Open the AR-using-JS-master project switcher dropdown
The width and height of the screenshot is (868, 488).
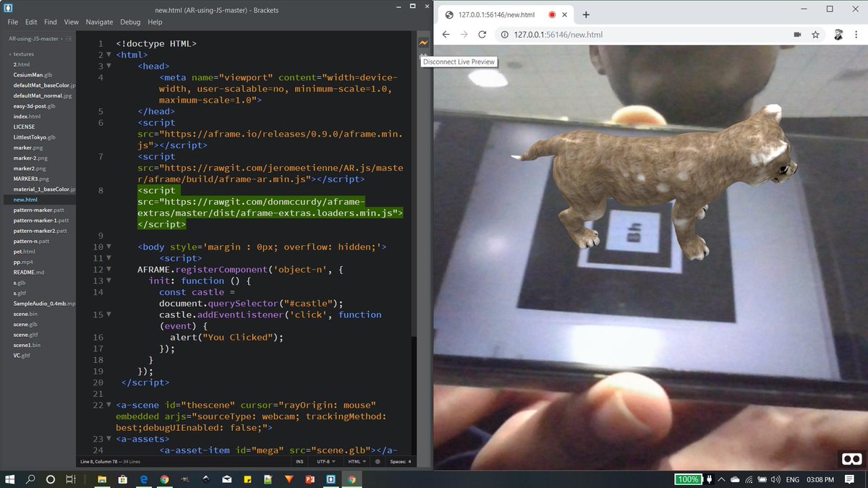[36, 38]
